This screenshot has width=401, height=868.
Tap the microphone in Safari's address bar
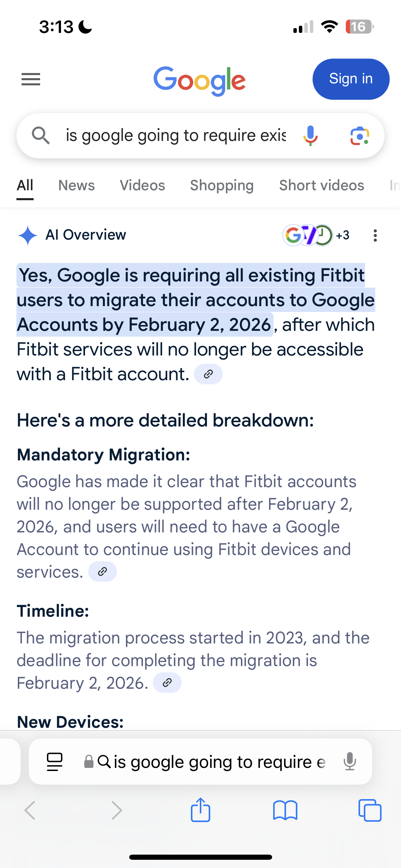pyautogui.click(x=350, y=762)
